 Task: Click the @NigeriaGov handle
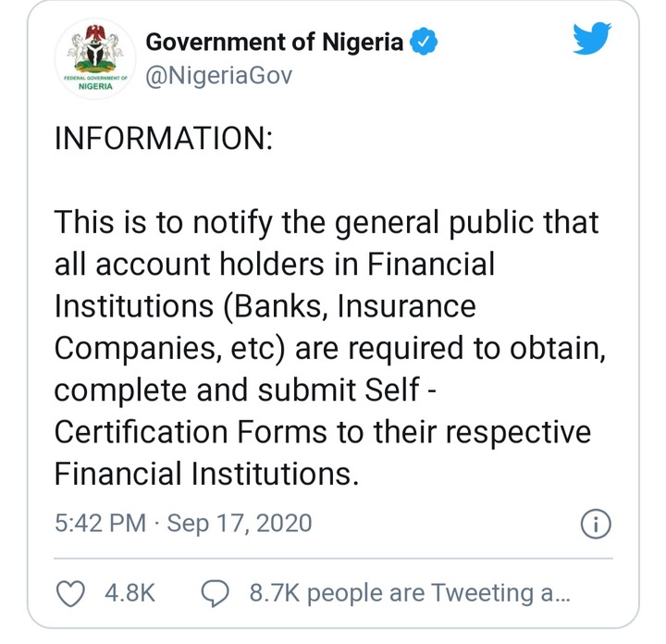[x=219, y=76]
